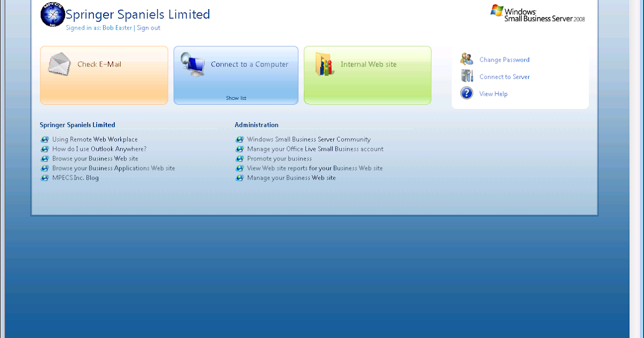Click the IE icon beside Using Remote Web Workplace

(x=45, y=139)
